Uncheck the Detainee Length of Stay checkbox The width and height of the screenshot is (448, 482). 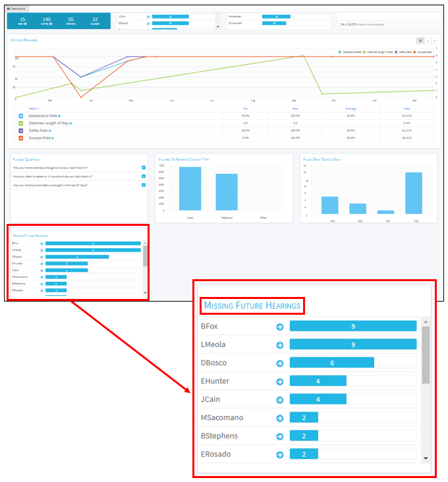click(x=21, y=123)
